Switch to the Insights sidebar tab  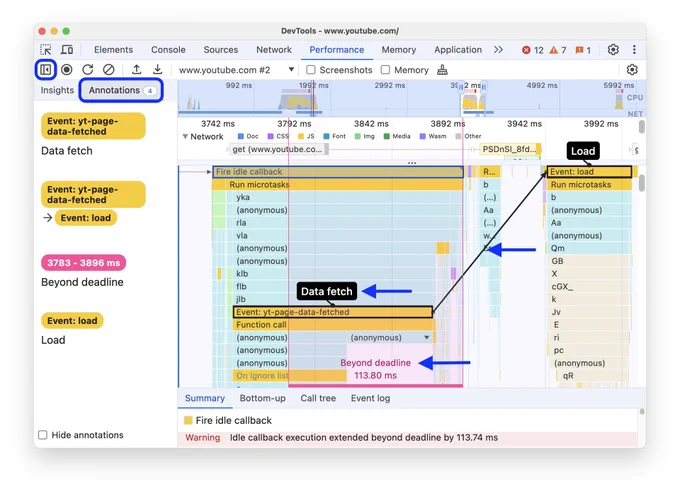pyautogui.click(x=57, y=90)
